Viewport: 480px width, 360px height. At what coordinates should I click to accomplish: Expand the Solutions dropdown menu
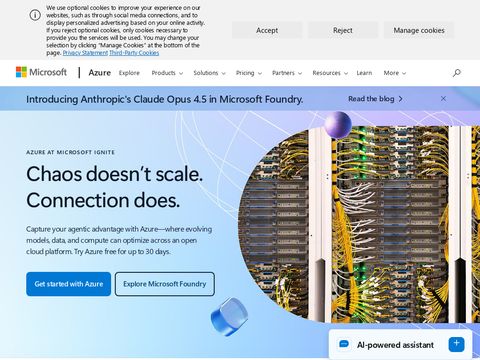(209, 73)
